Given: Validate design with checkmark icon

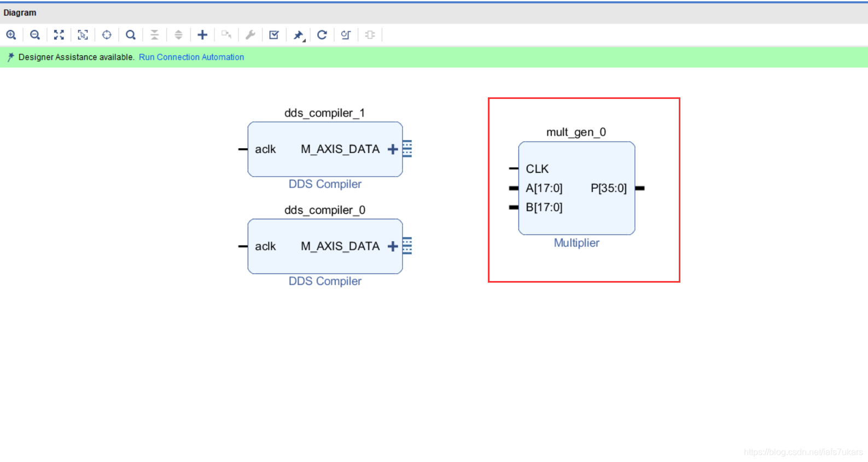Looking at the screenshot, I should [x=274, y=35].
